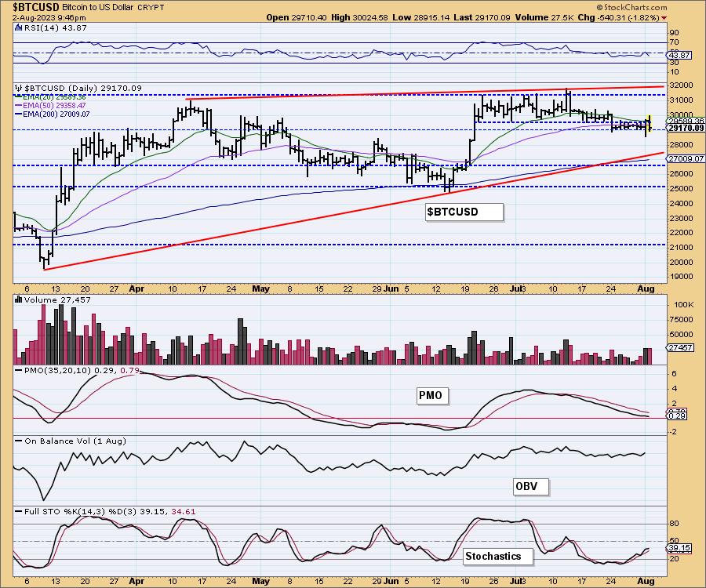Click the 27009.07 EMA axis tag
706x588 pixels.
click(686, 159)
